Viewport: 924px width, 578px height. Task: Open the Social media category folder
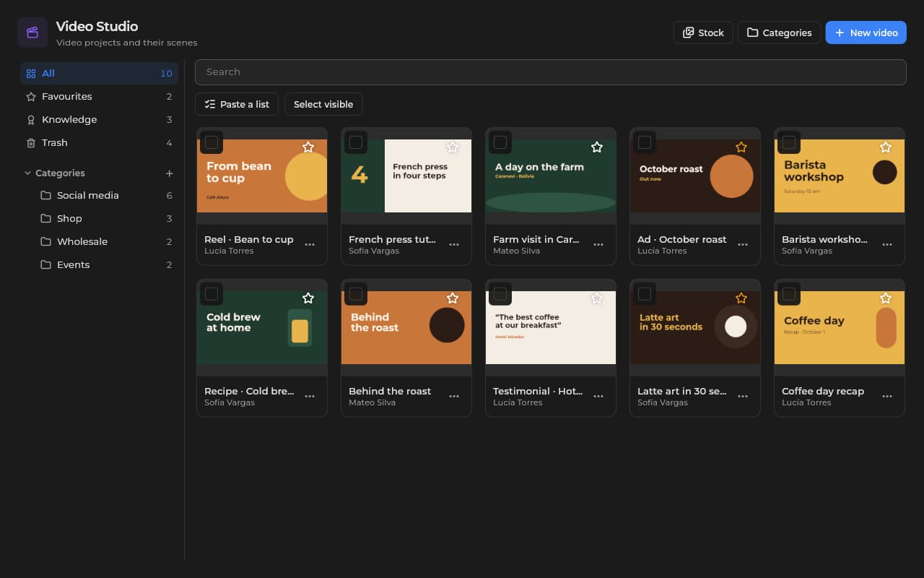coord(106,195)
